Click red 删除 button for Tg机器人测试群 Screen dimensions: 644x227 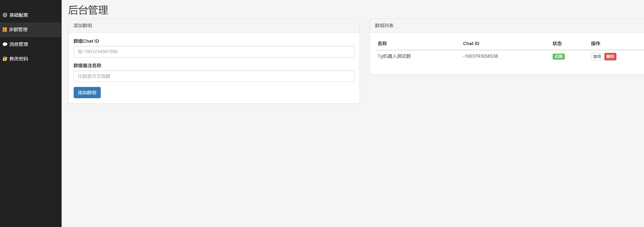[610, 57]
